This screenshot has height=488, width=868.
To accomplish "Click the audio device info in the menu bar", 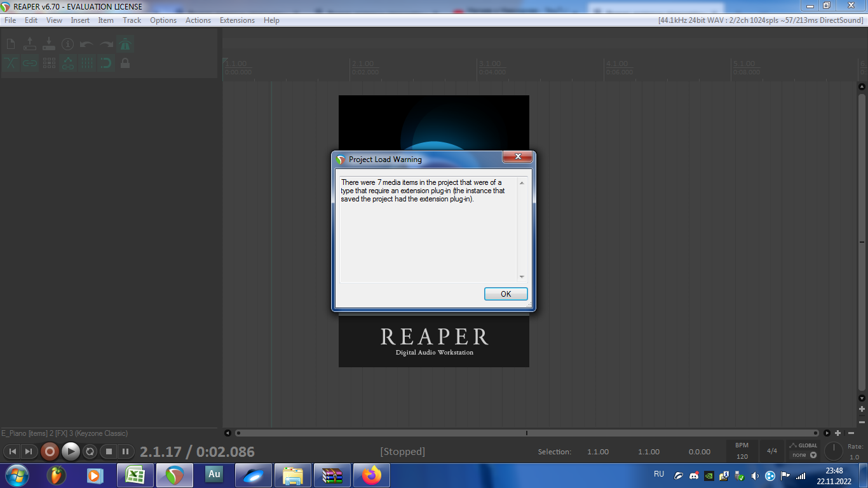I will point(761,20).
